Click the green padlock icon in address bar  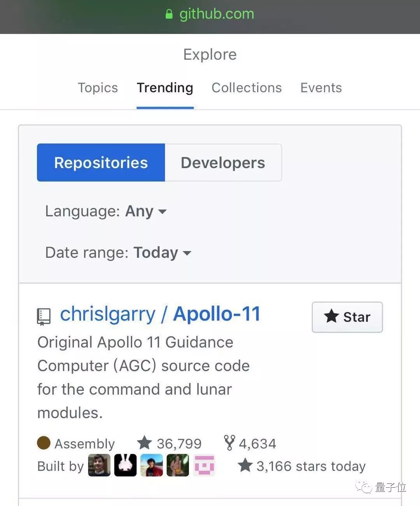[169, 14]
